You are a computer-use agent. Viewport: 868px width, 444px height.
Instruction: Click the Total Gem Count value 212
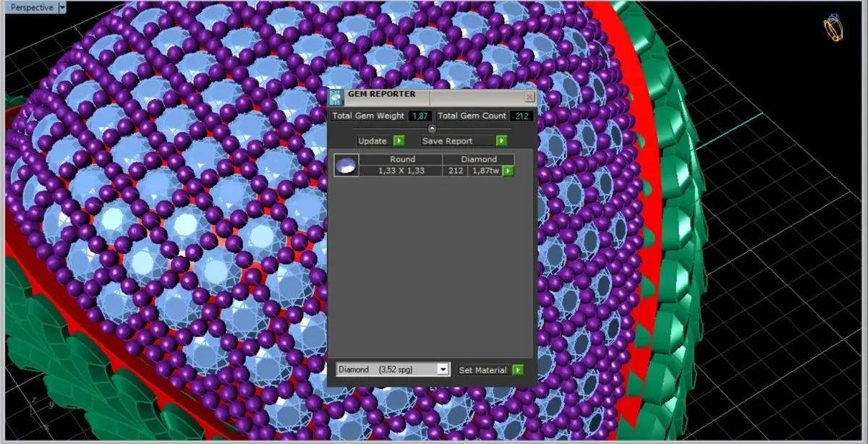pyautogui.click(x=520, y=116)
